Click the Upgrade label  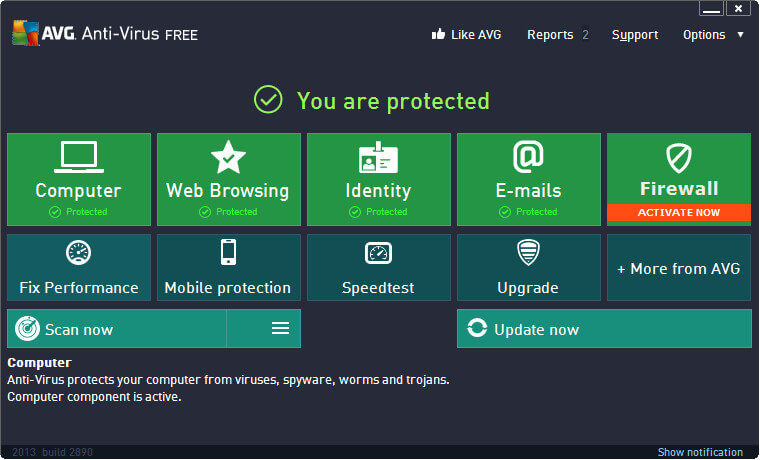point(528,288)
